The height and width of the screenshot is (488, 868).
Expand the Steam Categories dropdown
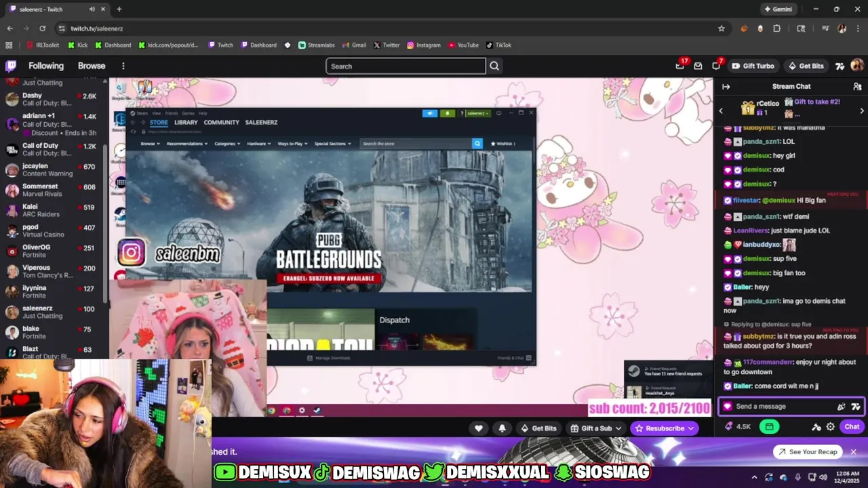pos(227,144)
